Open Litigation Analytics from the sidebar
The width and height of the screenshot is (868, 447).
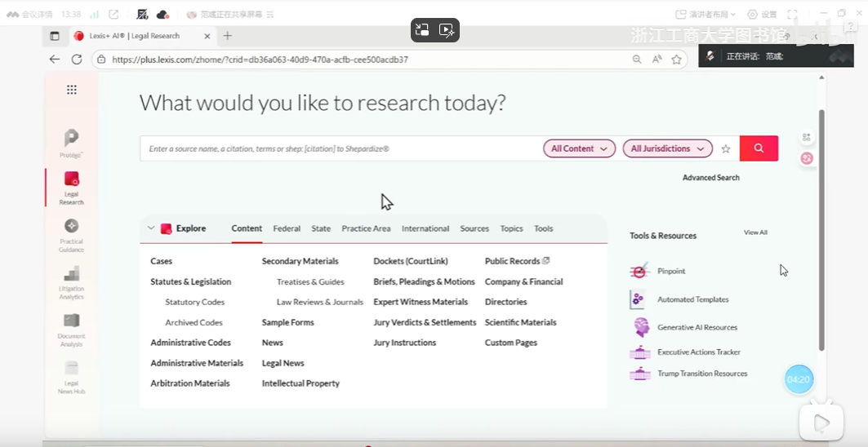(71, 274)
